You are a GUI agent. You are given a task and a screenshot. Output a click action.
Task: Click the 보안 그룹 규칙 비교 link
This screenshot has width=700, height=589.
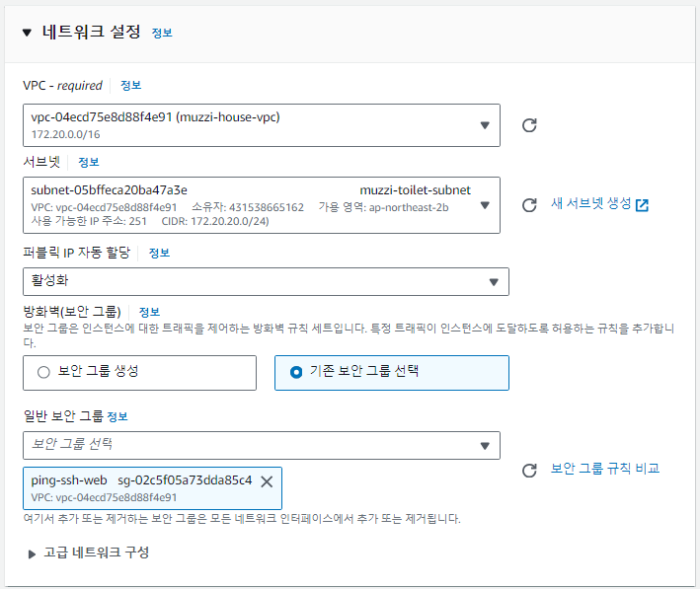[605, 469]
